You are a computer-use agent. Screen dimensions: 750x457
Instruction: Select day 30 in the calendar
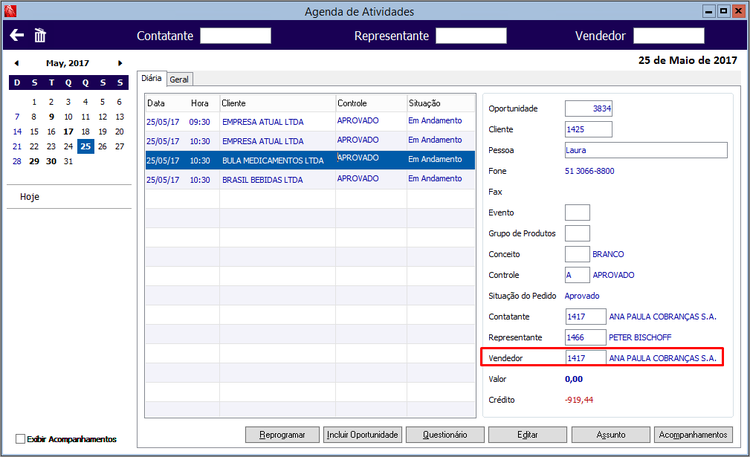51,161
